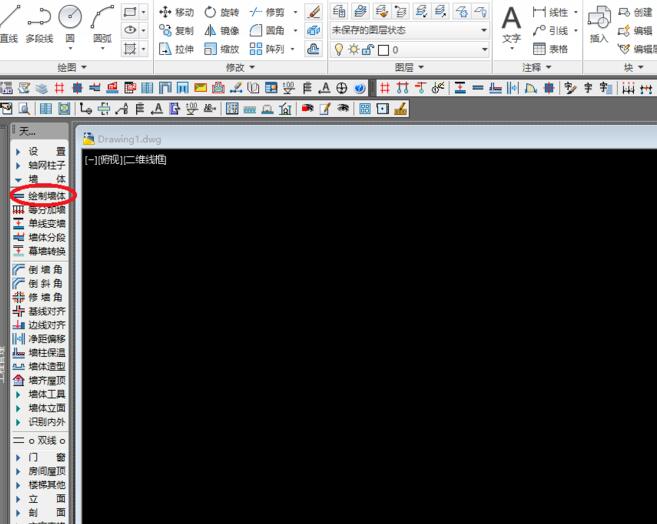Screen dimensions: 657x524
Task: Click 倒斜角 in the sidebar
Action: pyautogui.click(x=39, y=283)
